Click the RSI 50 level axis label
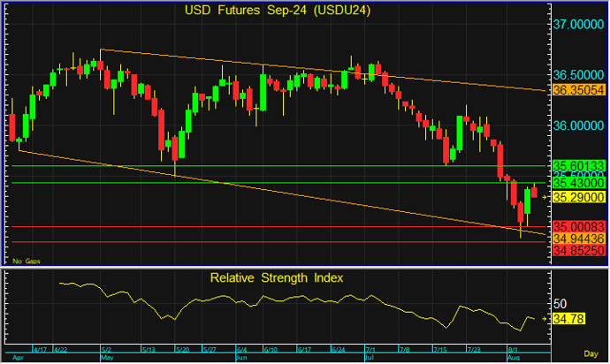This screenshot has height=364, width=610. click(x=560, y=302)
